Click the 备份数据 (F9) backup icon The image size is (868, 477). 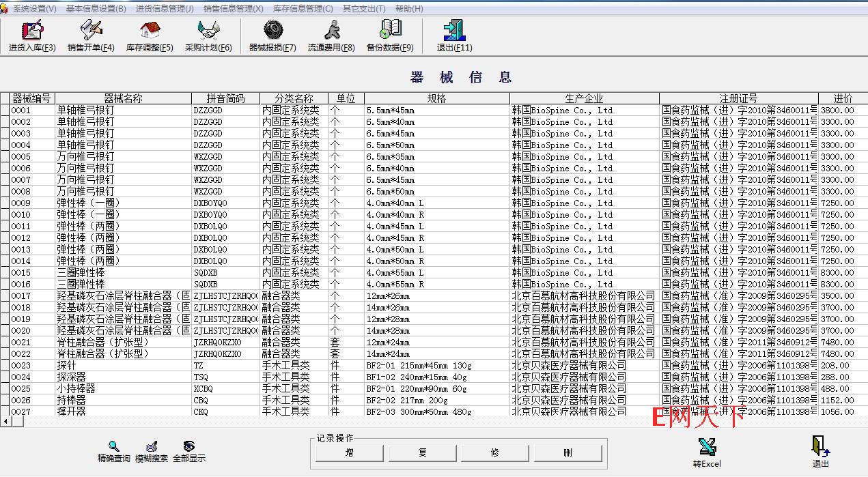click(x=390, y=31)
